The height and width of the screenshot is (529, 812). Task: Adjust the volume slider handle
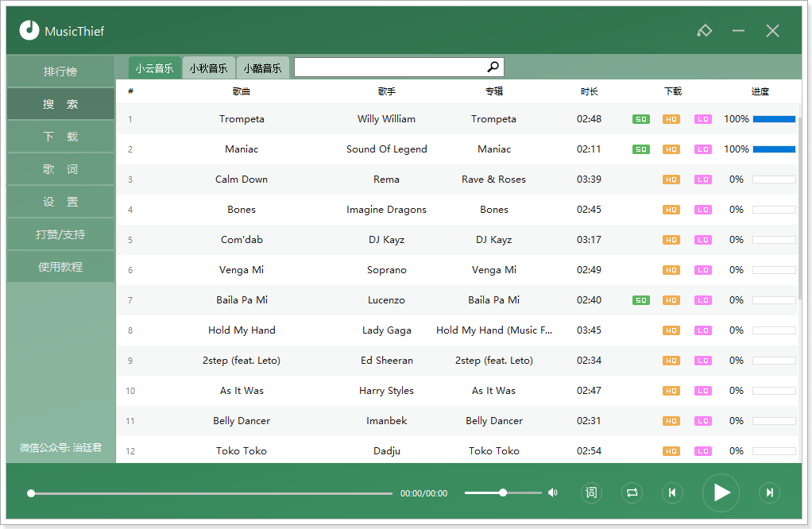(503, 492)
